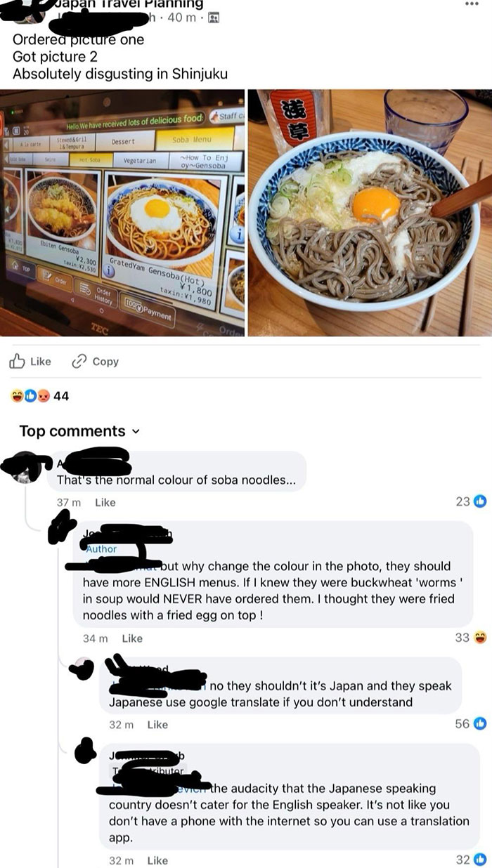Like the 'normal colour of soba noodles' comment
This screenshot has width=492, height=868.
(105, 502)
